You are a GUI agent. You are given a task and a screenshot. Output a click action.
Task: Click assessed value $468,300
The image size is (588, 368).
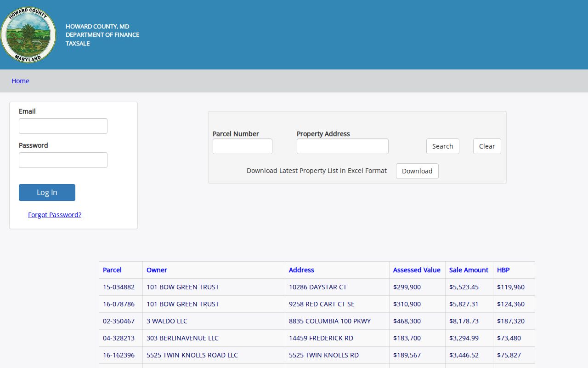(407, 321)
